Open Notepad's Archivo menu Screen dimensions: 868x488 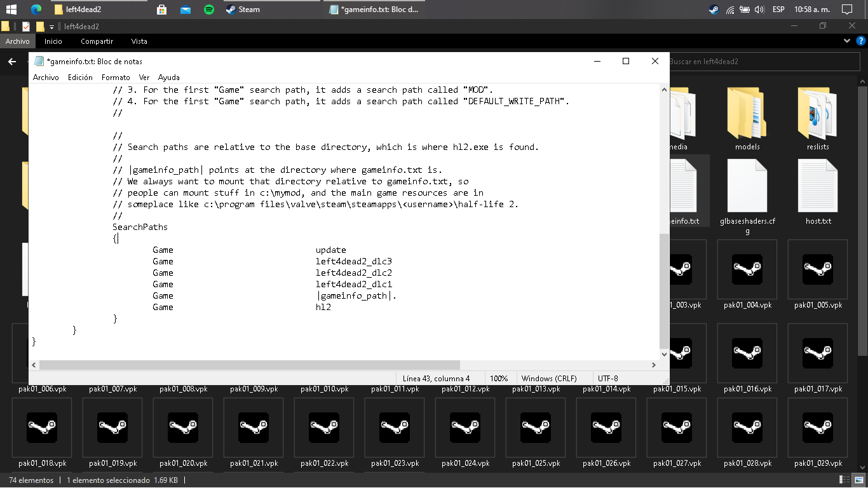(x=46, y=78)
